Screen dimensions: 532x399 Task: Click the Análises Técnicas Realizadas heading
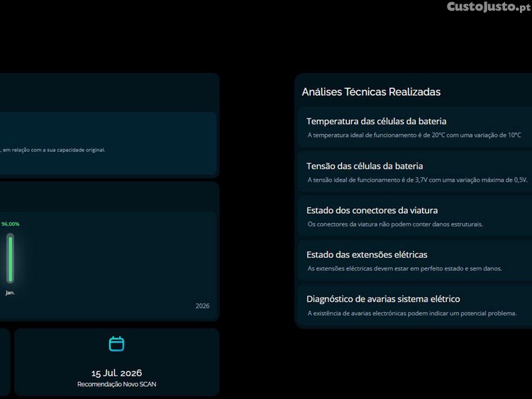pyautogui.click(x=371, y=92)
